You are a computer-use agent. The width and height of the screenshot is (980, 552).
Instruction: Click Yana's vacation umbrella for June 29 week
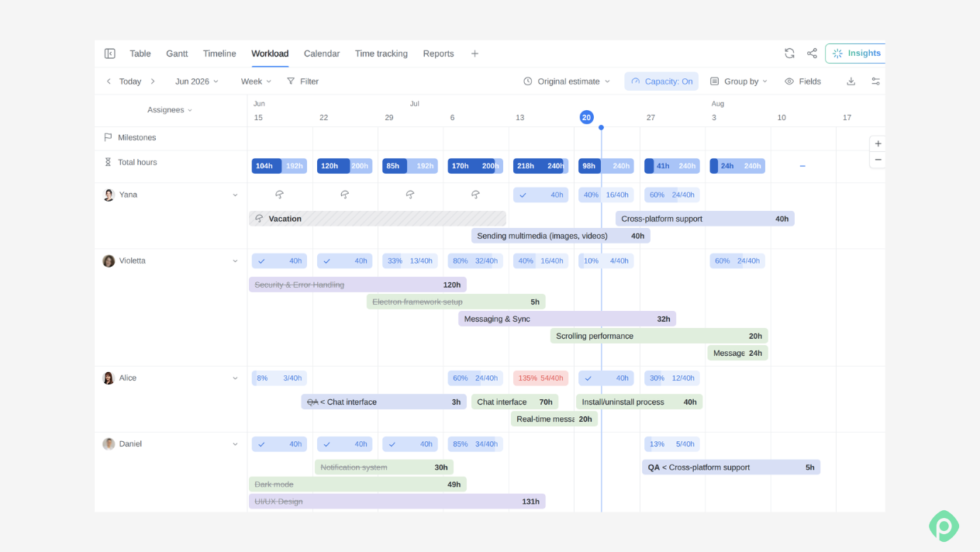(x=410, y=195)
